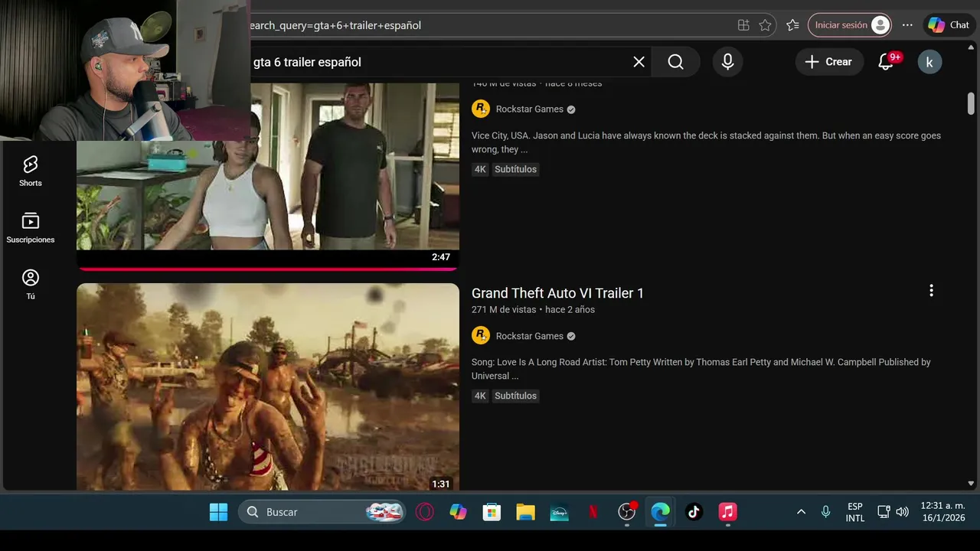980x551 pixels.
Task: Open Rockstar Games channel under Trailer 1
Action: 529,336
